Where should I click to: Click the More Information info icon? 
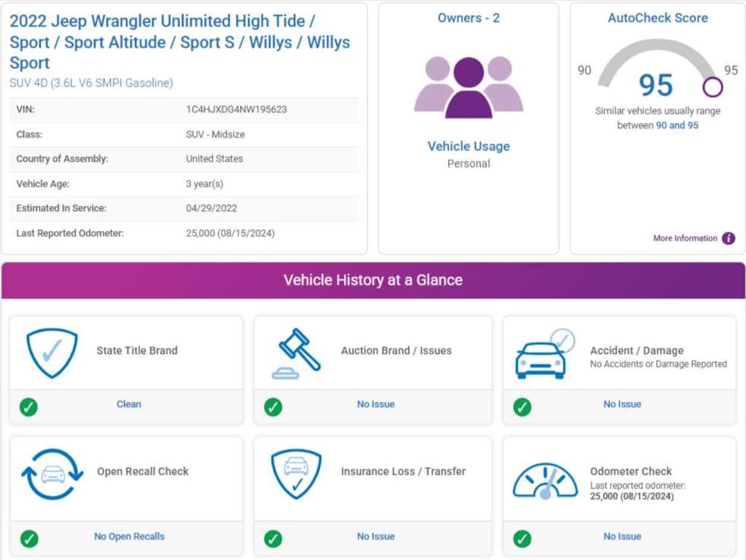click(x=729, y=238)
